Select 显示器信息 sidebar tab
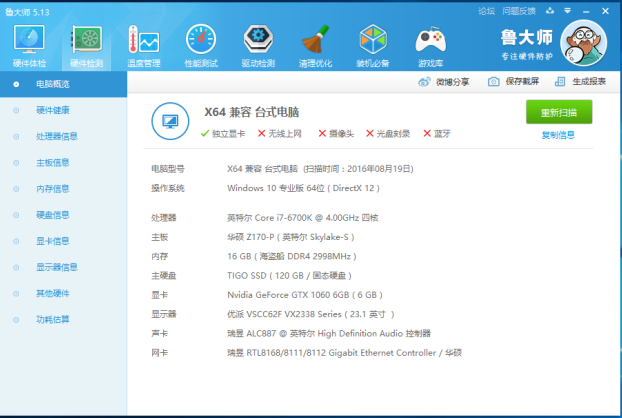Screen dimensions: 622x418 (63, 267)
